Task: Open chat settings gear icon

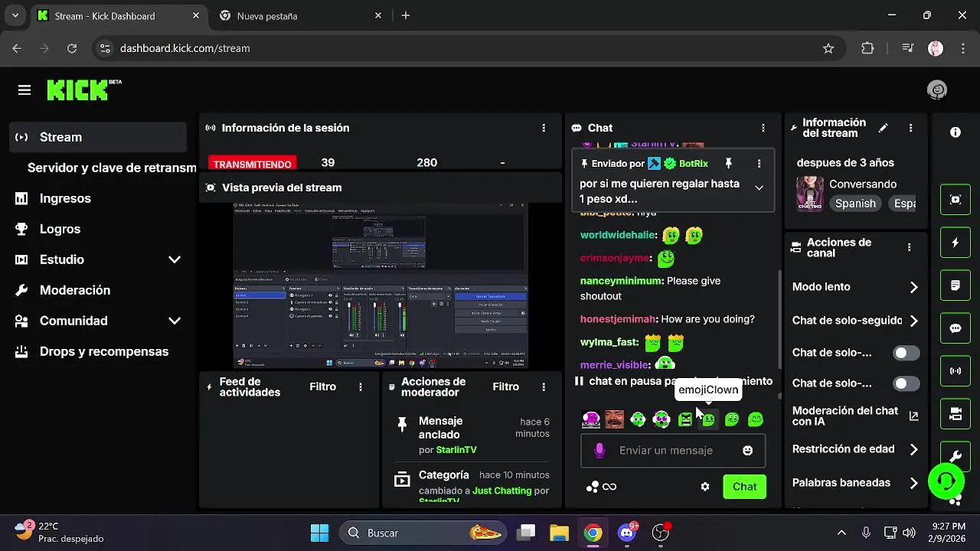Action: coord(705,487)
